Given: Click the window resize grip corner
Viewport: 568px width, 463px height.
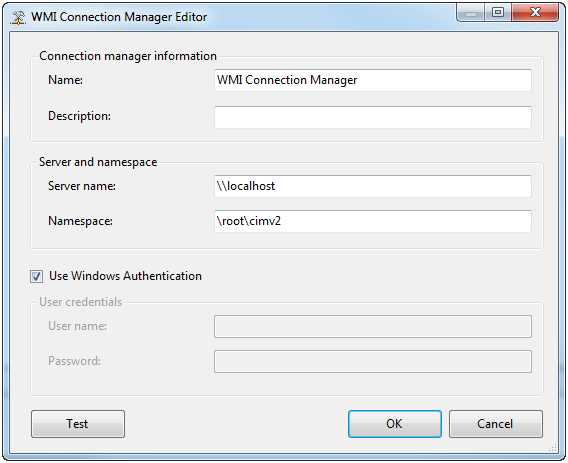Looking at the screenshot, I should coord(553,448).
